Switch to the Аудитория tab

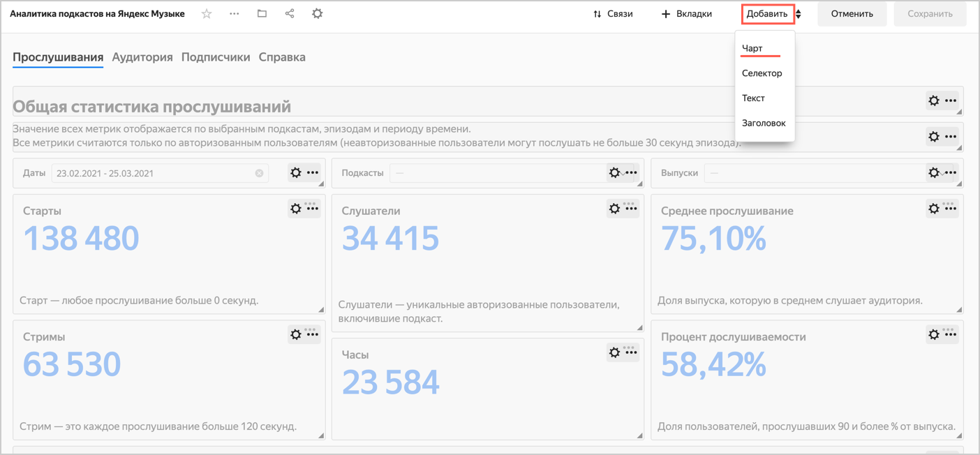[x=142, y=57]
